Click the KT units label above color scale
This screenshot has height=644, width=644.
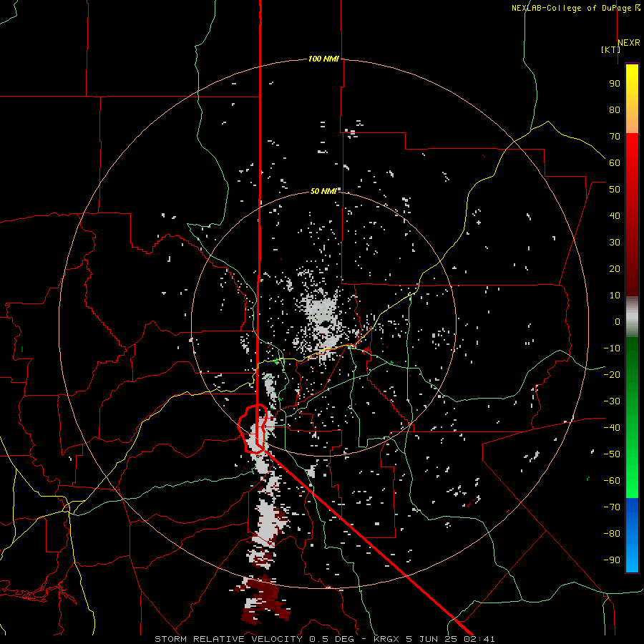(x=611, y=49)
